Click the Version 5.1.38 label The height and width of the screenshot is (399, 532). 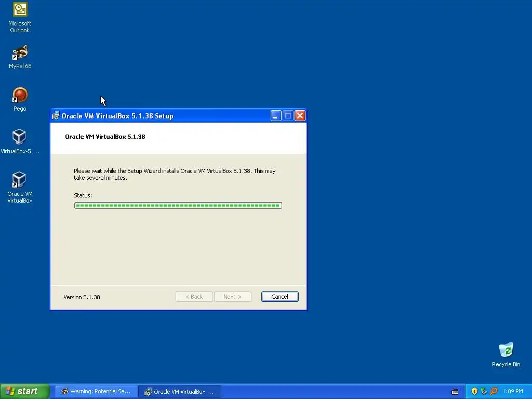point(82,297)
